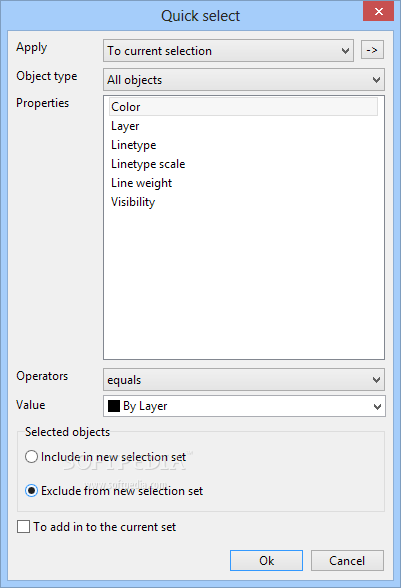Select Include in new selection set

(x=105, y=457)
